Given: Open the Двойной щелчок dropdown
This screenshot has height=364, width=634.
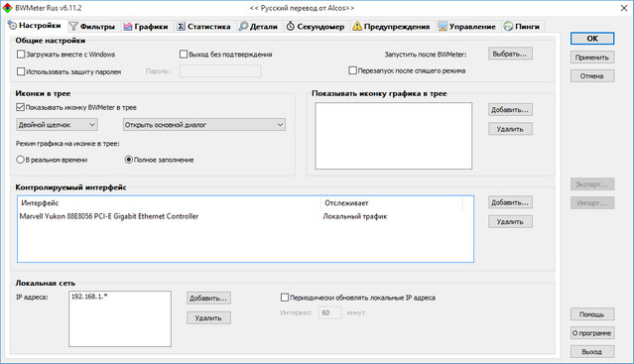Looking at the screenshot, I should coord(57,124).
